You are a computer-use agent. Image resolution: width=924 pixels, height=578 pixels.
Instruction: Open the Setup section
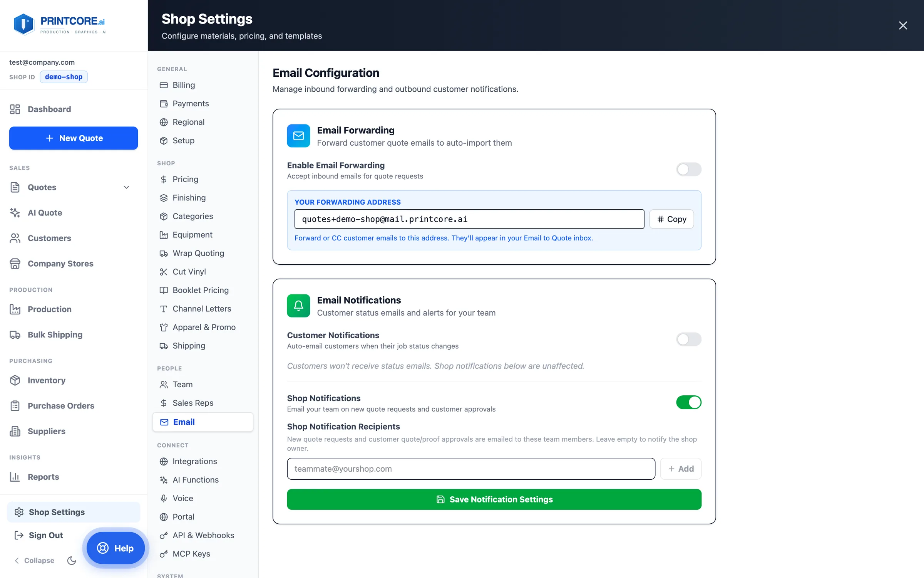pos(203,141)
